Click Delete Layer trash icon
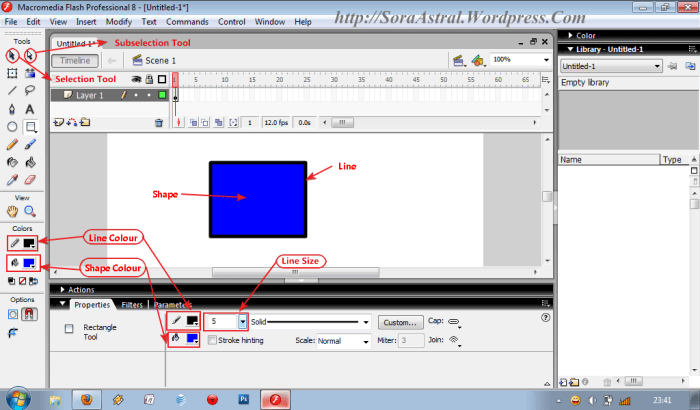700x410 pixels. (x=158, y=123)
